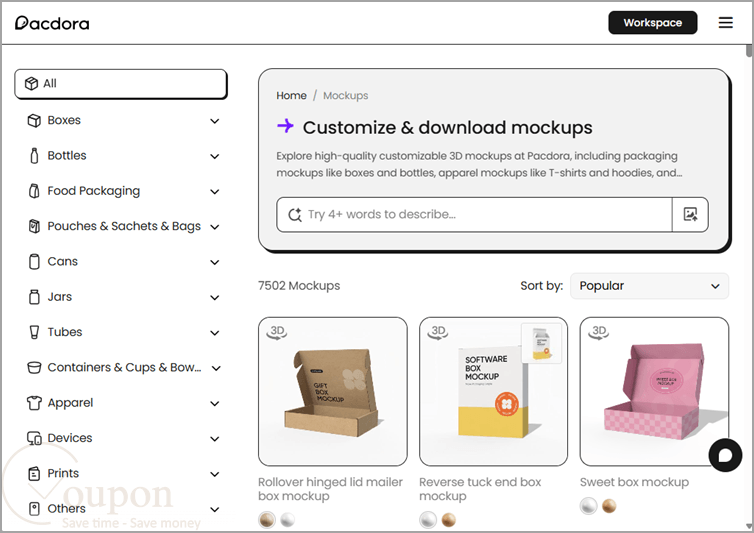Click the cube icon in All button
This screenshot has height=533, width=754.
[32, 84]
